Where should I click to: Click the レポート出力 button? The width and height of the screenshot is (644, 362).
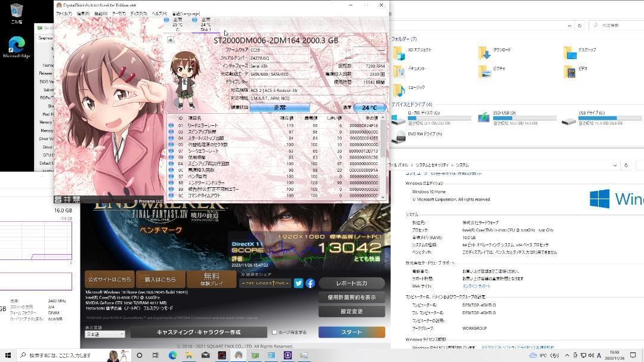(351, 282)
